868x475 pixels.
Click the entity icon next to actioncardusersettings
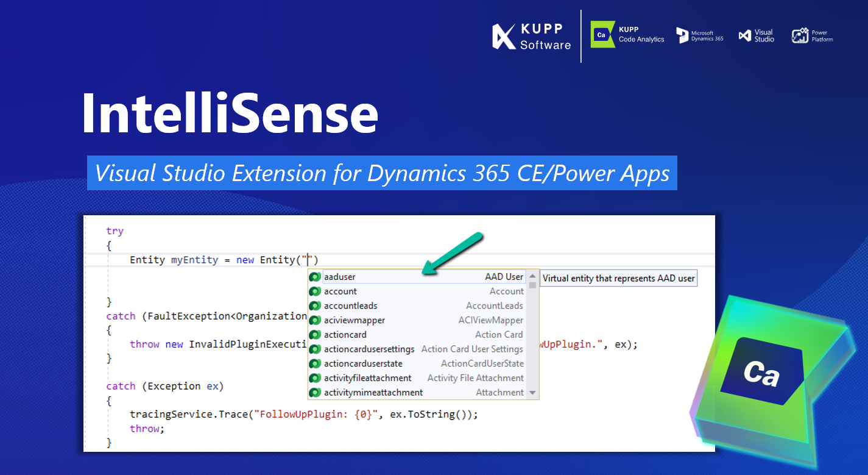point(315,349)
